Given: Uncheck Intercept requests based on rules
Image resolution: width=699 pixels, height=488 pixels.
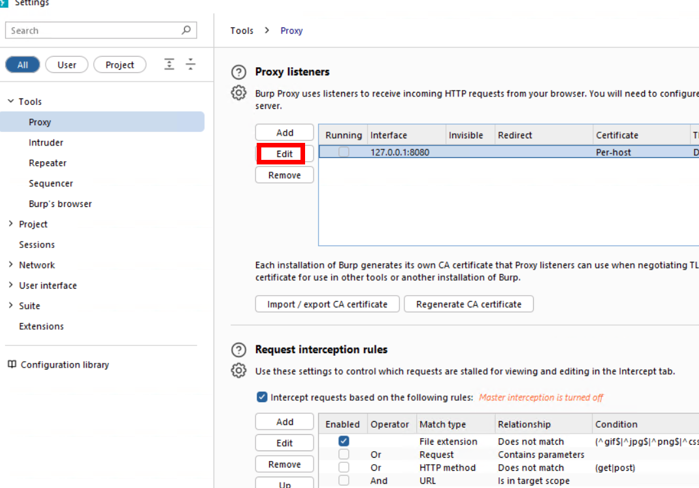Looking at the screenshot, I should pyautogui.click(x=262, y=397).
